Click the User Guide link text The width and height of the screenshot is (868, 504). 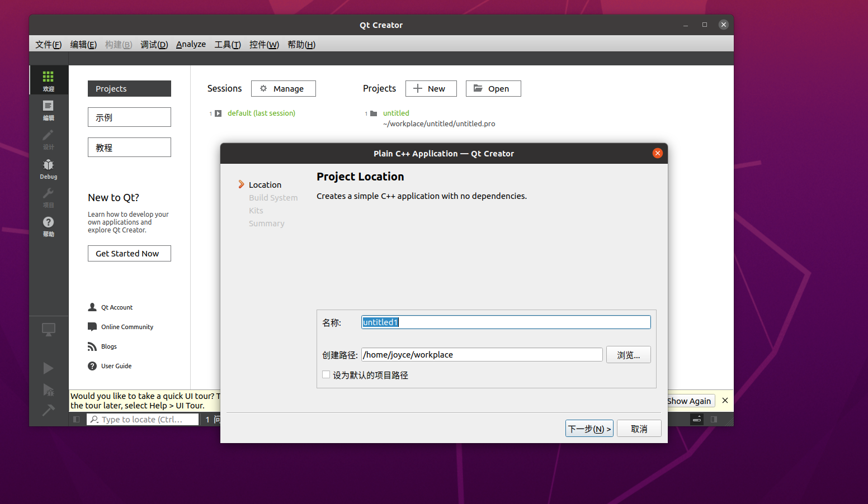click(x=116, y=366)
